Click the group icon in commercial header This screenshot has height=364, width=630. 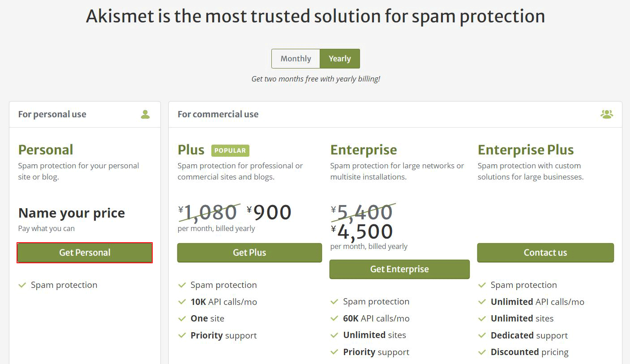pyautogui.click(x=607, y=114)
